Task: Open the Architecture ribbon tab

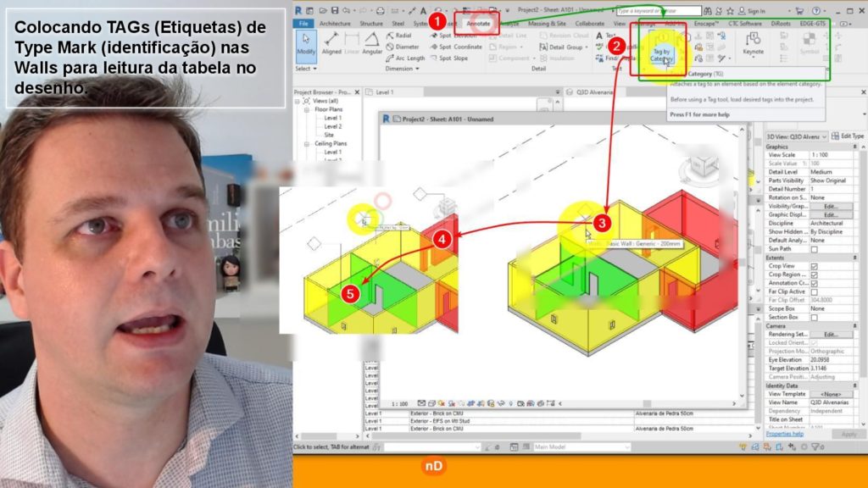Action: click(336, 24)
